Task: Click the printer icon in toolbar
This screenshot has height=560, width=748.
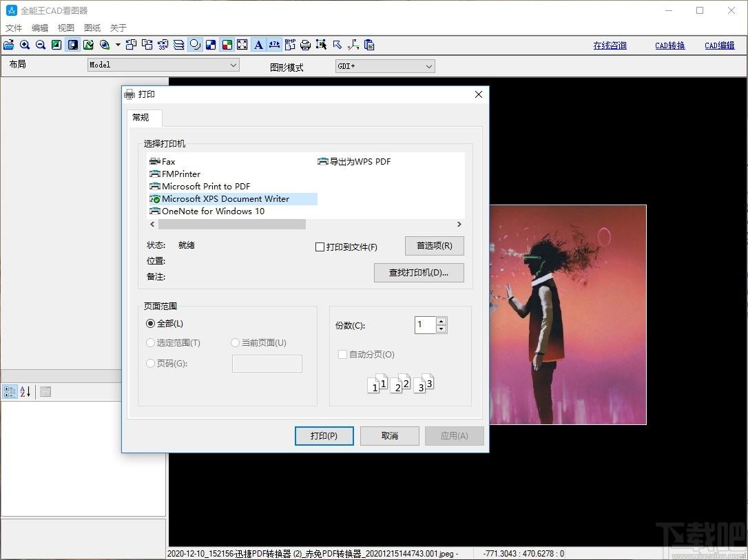Action: click(305, 45)
